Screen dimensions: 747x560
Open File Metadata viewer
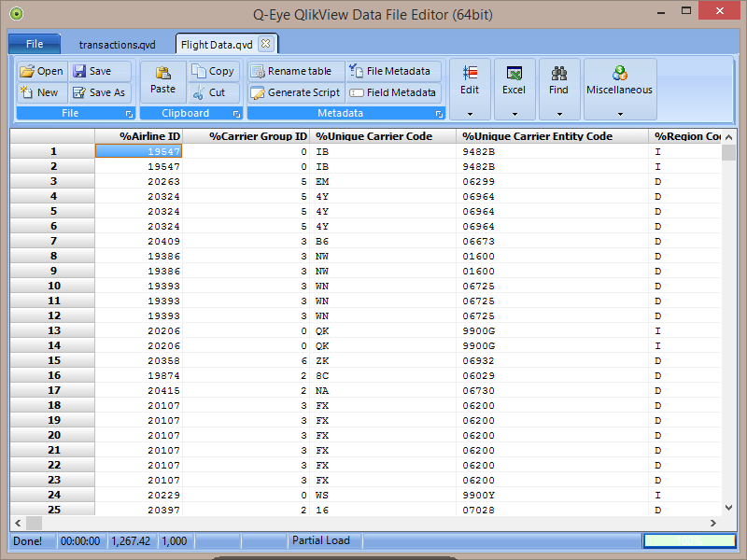click(393, 71)
